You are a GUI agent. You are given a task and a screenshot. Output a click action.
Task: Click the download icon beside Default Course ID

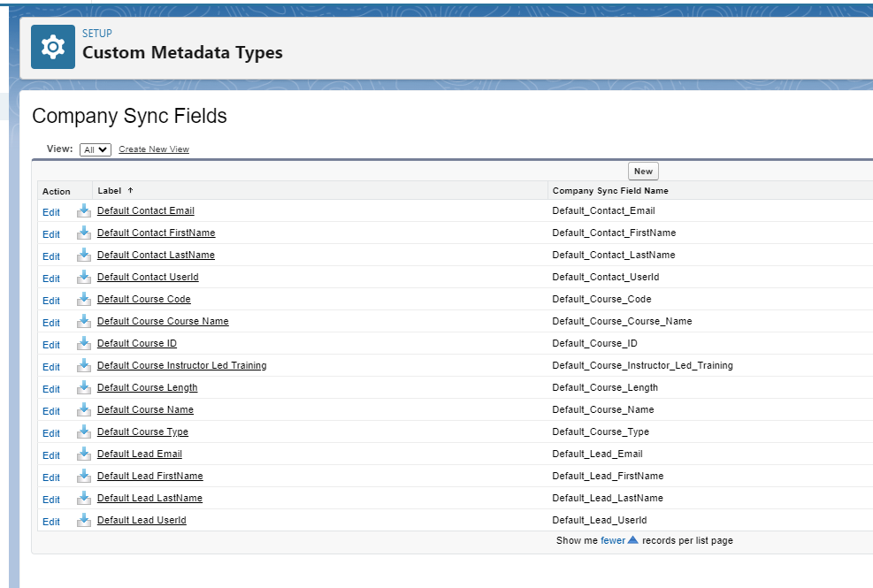pos(83,344)
